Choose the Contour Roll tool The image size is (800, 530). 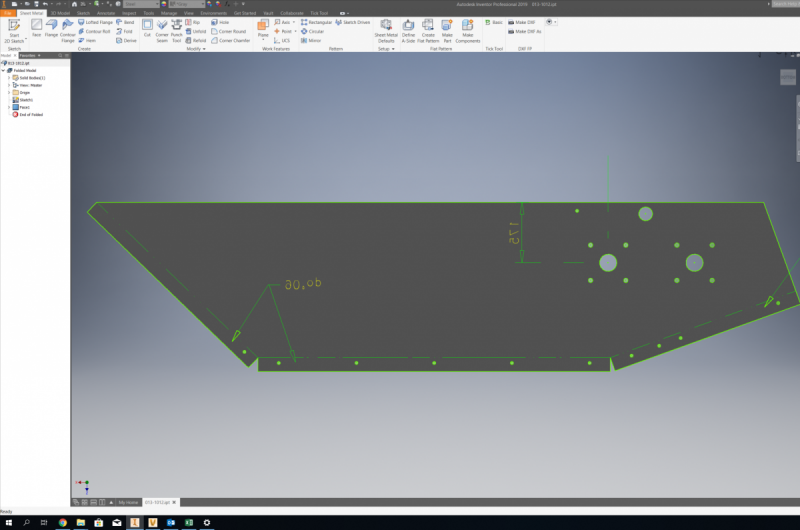94,32
